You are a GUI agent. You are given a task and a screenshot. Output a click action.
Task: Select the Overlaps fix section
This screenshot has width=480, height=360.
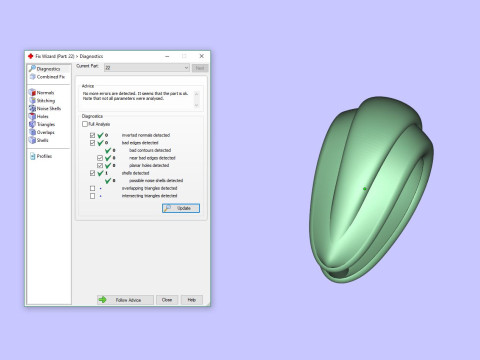pyautogui.click(x=42, y=132)
